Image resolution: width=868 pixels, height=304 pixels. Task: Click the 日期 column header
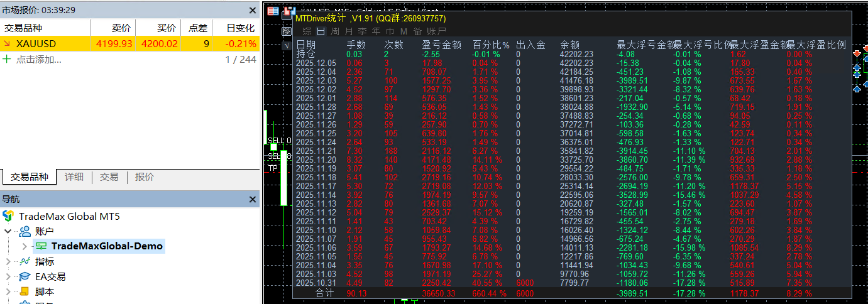pos(306,45)
